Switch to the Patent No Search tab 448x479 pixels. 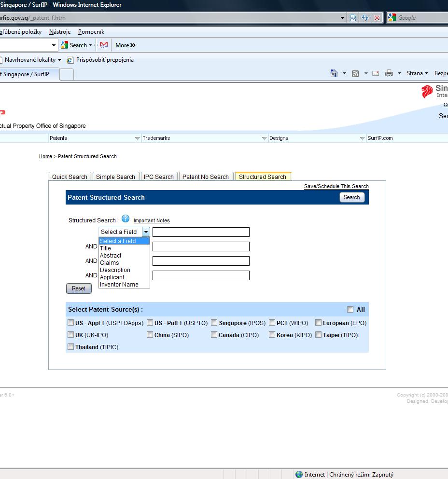click(206, 177)
